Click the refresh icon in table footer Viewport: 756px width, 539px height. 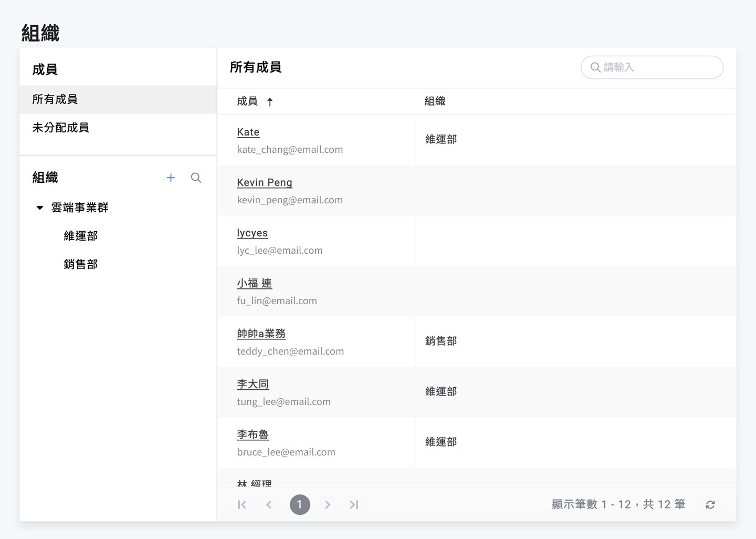click(x=710, y=505)
